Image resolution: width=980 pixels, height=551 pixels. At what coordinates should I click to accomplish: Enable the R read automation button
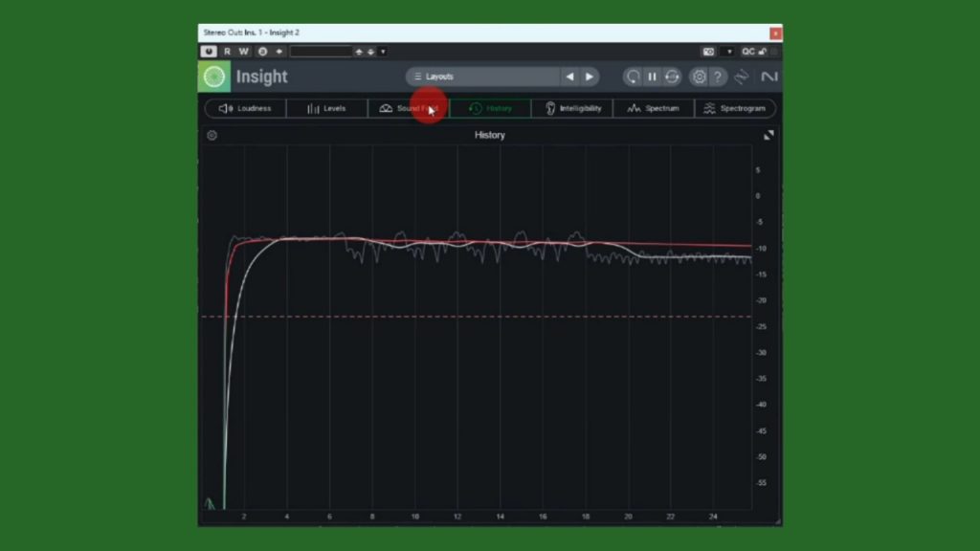click(227, 52)
